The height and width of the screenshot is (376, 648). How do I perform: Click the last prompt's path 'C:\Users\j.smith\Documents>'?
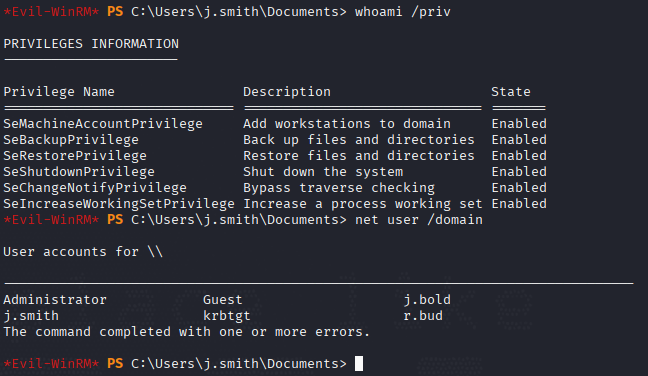point(239,364)
